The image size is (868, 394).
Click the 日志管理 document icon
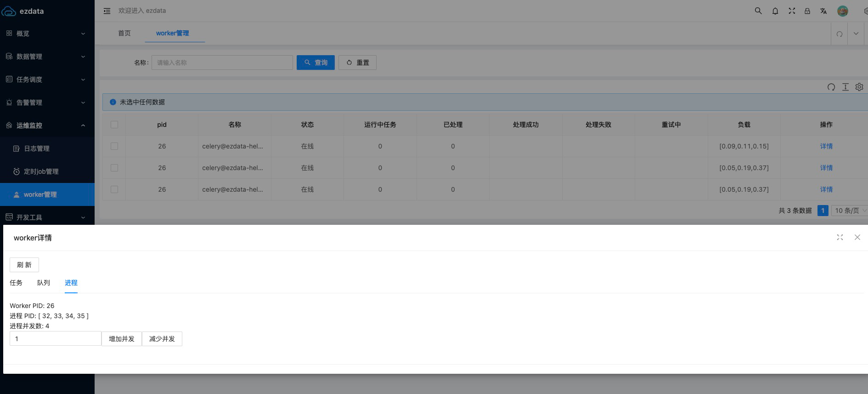click(x=17, y=148)
